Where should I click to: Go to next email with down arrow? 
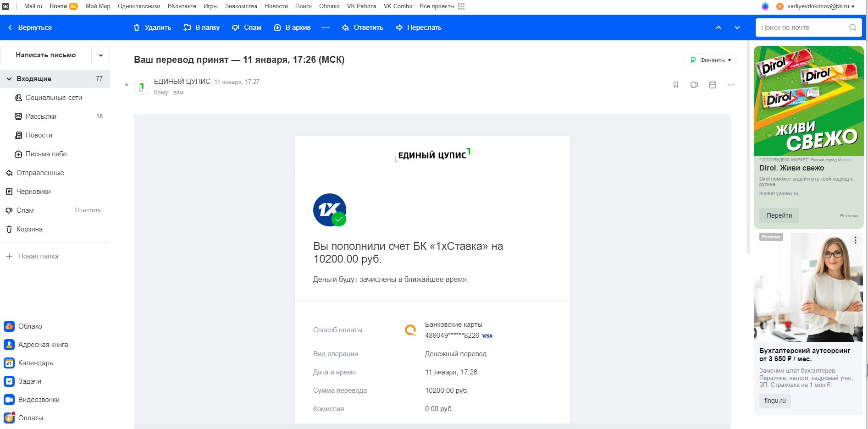737,27
